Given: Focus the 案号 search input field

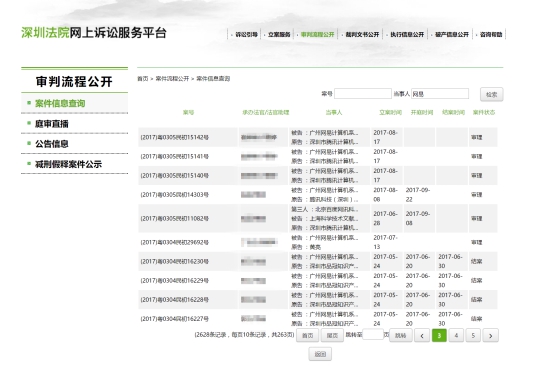Looking at the screenshot, I should coord(363,94).
